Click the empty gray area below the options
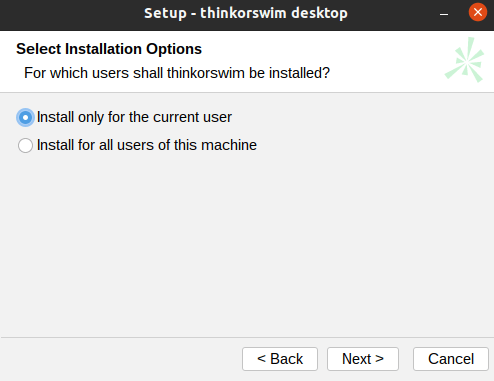The height and width of the screenshot is (381, 494). click(247, 243)
